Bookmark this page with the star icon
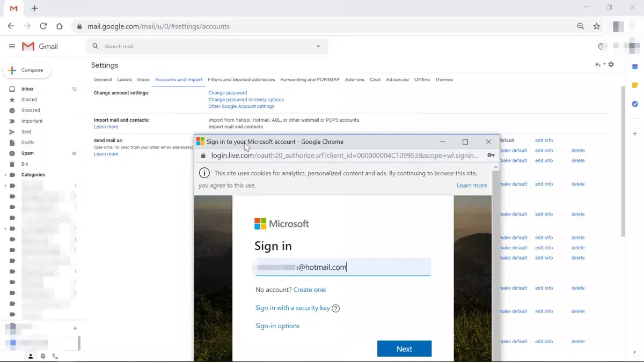 point(597,26)
